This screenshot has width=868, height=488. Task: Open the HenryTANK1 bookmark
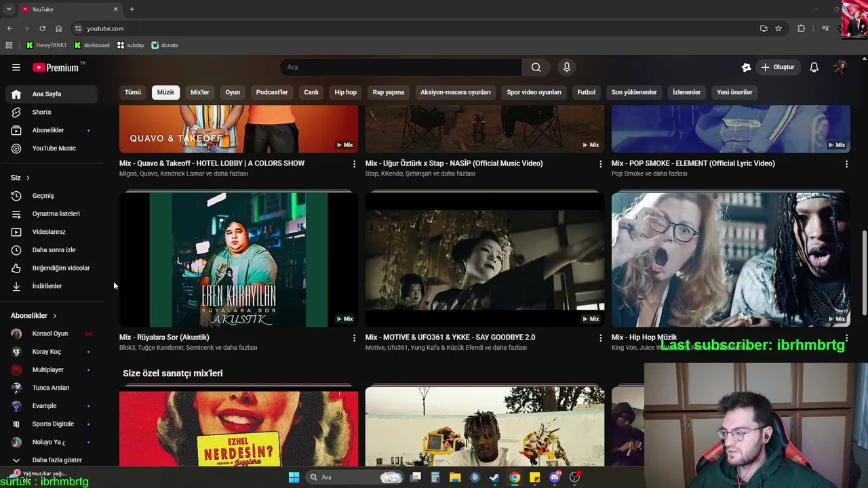[47, 45]
